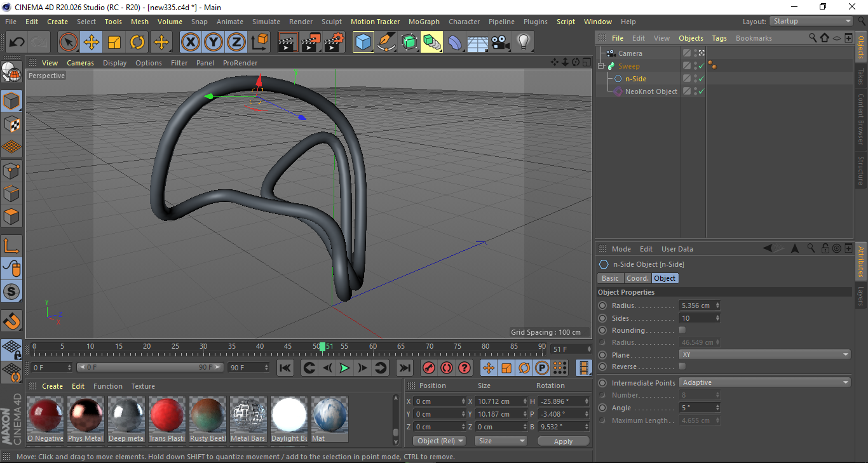
Task: Open the Object (Rel) coordinate dropdown
Action: [439, 441]
